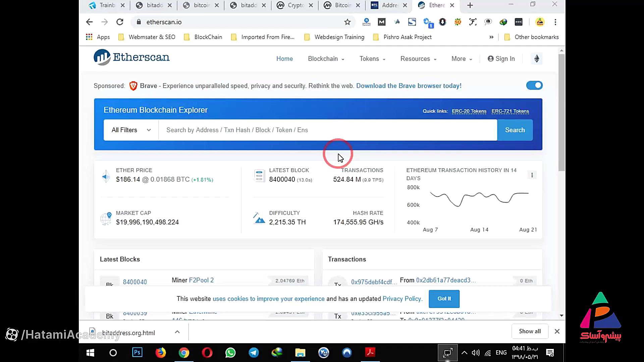644x362 pixels.
Task: Open miner F2Pool 2 link
Action: click(201, 280)
